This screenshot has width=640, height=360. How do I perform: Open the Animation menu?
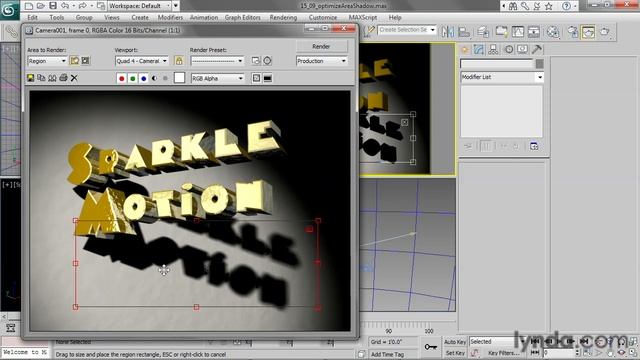(204, 18)
